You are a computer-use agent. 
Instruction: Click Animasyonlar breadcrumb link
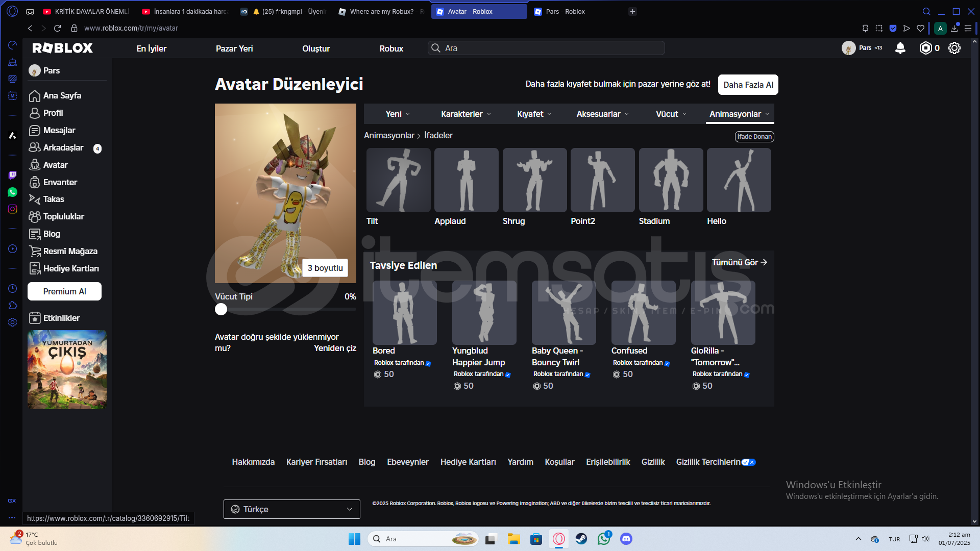click(389, 136)
